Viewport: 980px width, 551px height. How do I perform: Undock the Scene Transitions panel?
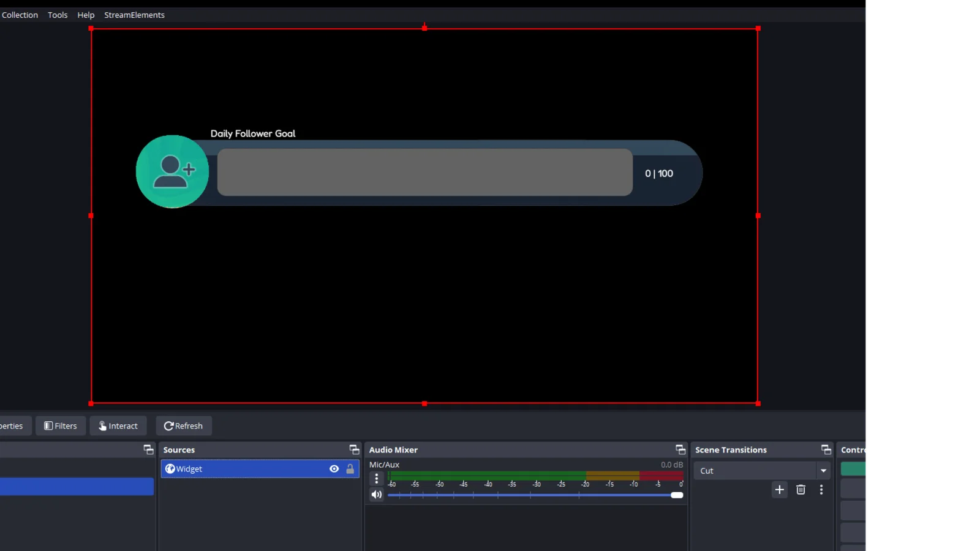click(826, 450)
